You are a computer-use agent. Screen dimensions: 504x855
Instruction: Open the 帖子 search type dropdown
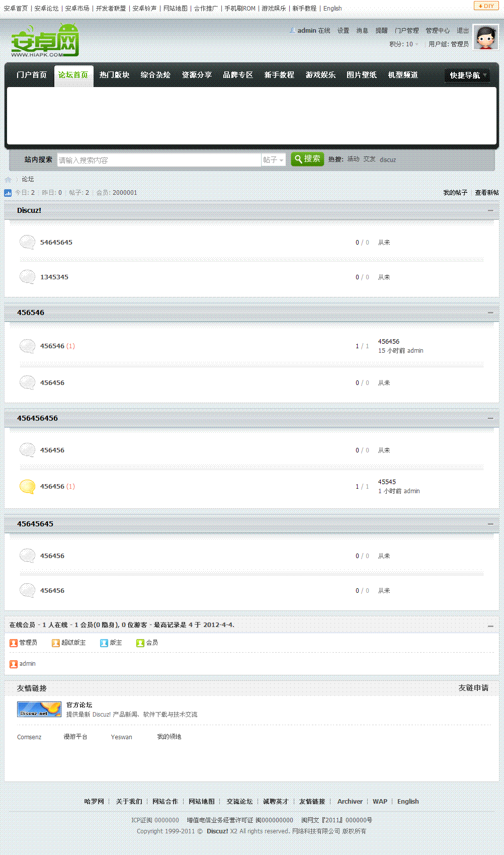[x=273, y=160]
